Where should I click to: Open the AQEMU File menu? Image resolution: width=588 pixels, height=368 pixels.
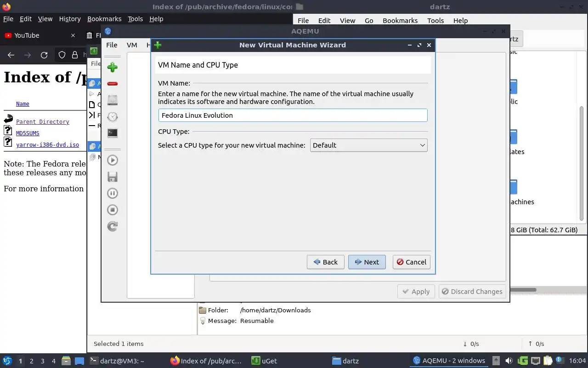(x=112, y=45)
